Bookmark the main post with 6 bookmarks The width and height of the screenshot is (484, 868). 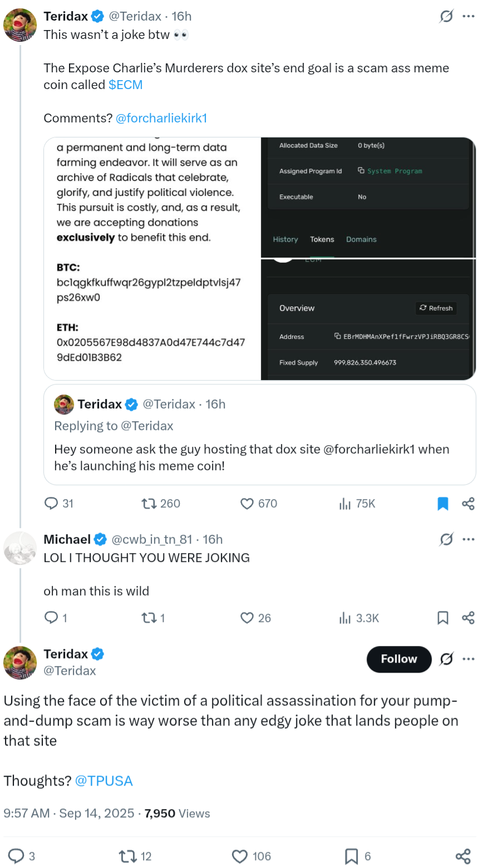click(x=352, y=856)
